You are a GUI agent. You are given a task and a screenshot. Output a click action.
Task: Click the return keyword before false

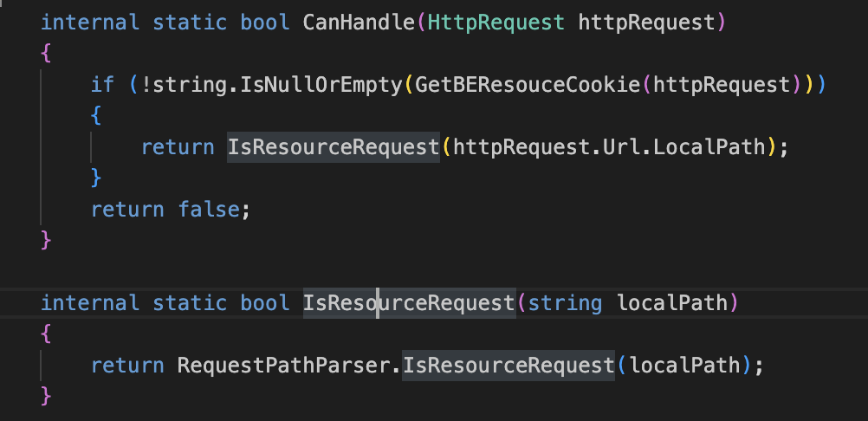127,210
